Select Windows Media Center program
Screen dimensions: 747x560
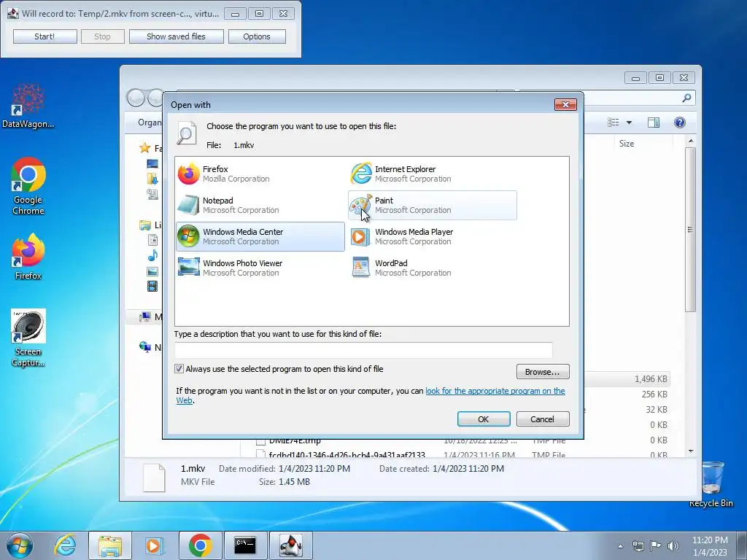260,237
